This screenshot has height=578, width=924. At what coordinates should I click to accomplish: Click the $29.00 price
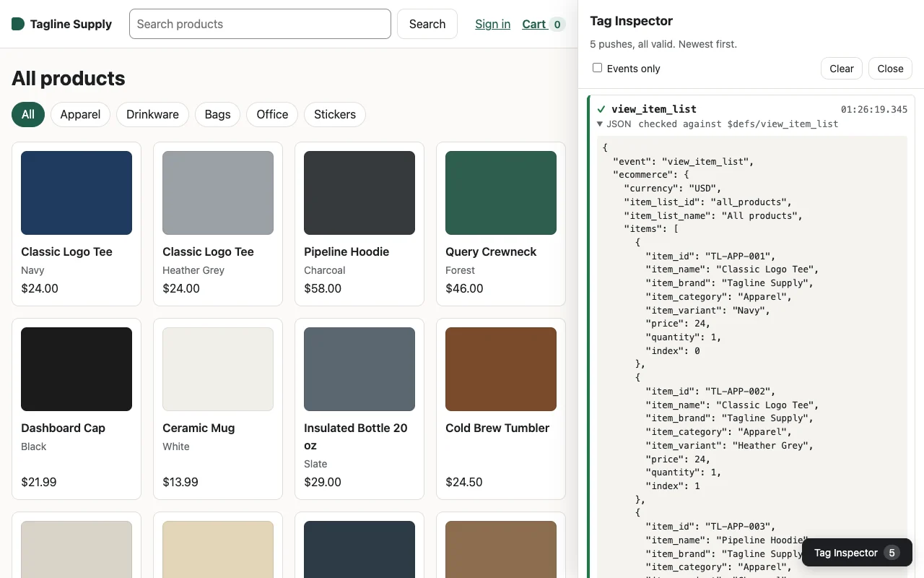[323, 482]
